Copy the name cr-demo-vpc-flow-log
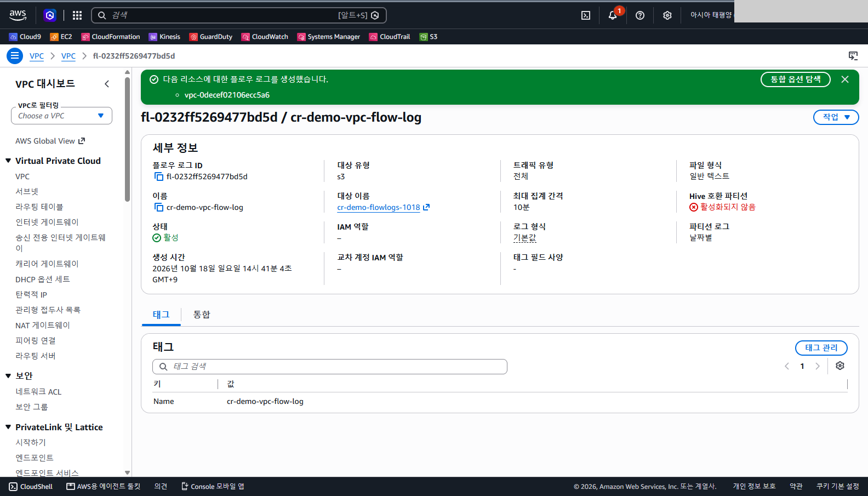Screen dimensions: 868x496 [158, 207]
